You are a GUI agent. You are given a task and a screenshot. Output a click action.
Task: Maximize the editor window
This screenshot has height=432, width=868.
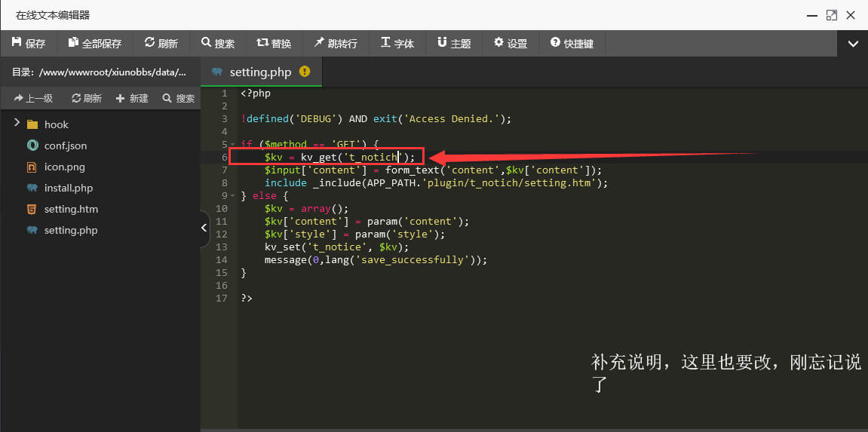832,15
